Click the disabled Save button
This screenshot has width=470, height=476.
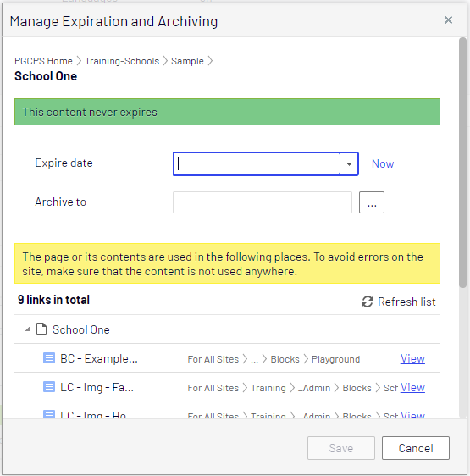point(341,448)
